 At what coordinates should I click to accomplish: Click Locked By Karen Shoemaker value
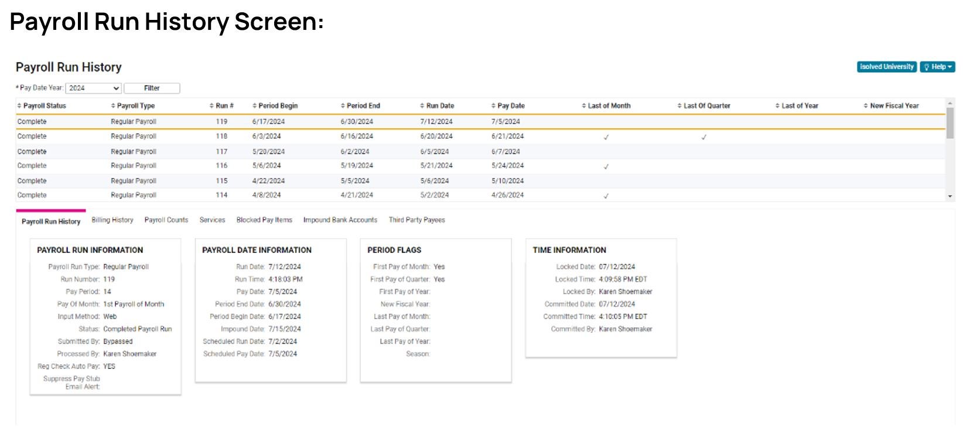tap(626, 292)
